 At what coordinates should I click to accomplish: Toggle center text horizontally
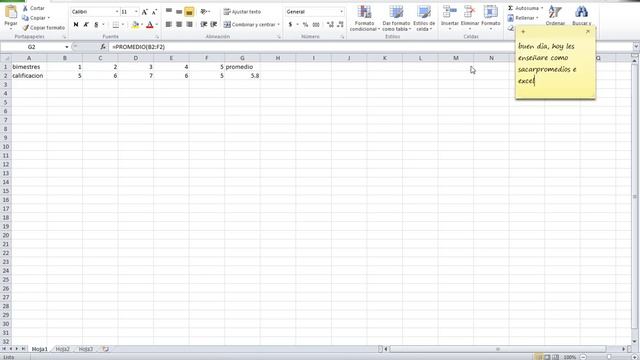179,24
